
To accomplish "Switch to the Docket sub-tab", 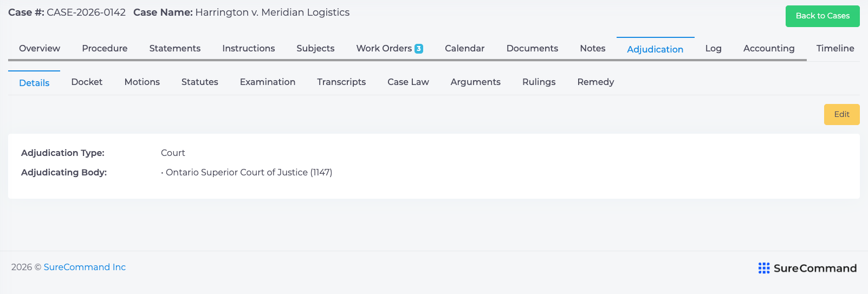I will [87, 82].
